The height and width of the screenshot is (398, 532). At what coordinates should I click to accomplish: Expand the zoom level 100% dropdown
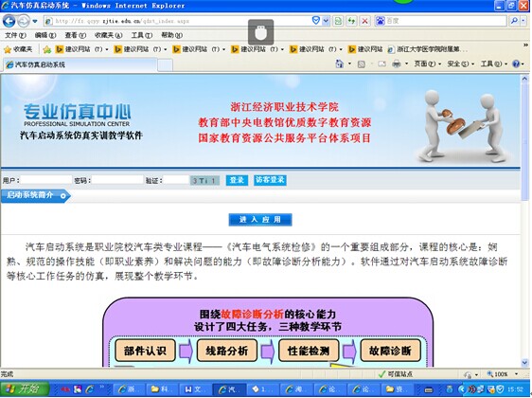pos(517,374)
